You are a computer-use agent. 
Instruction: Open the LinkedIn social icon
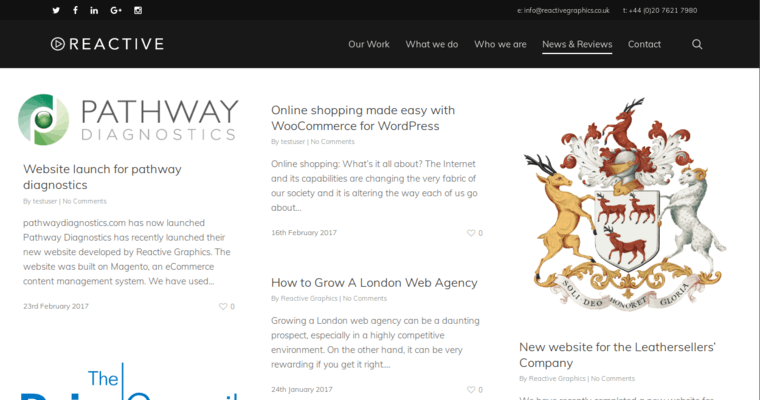click(x=95, y=10)
